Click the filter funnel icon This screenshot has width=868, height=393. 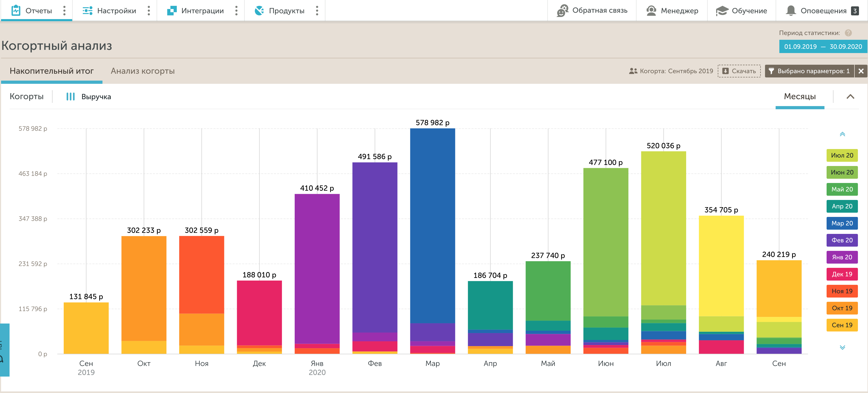pyautogui.click(x=771, y=71)
